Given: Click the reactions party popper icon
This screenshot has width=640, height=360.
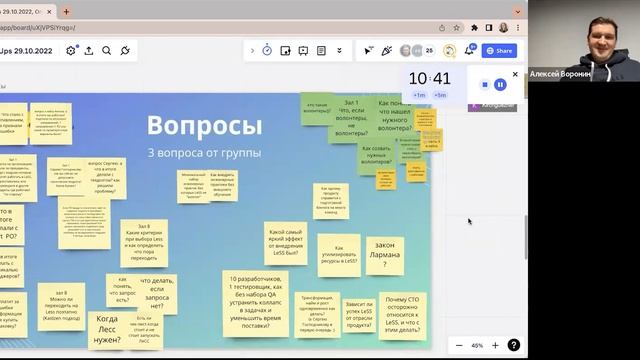Looking at the screenshot, I should 386,51.
